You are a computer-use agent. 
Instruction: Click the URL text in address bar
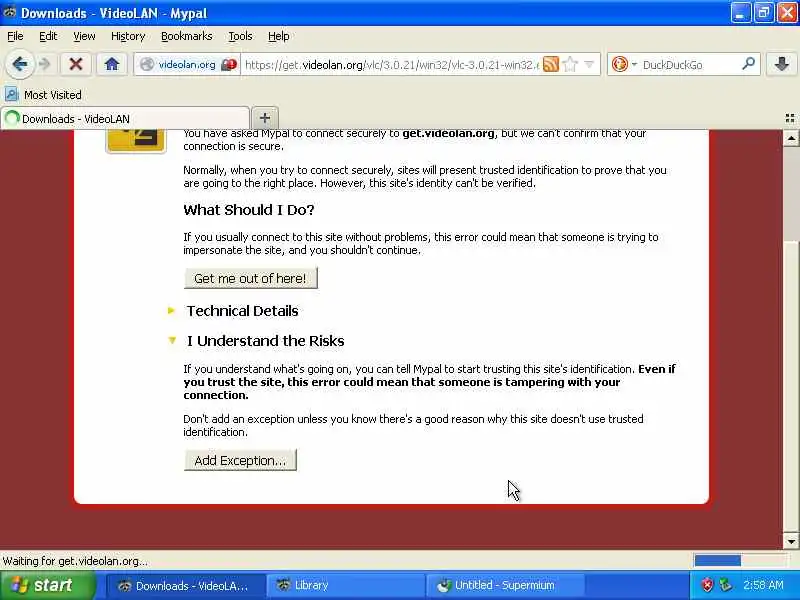[x=392, y=65]
